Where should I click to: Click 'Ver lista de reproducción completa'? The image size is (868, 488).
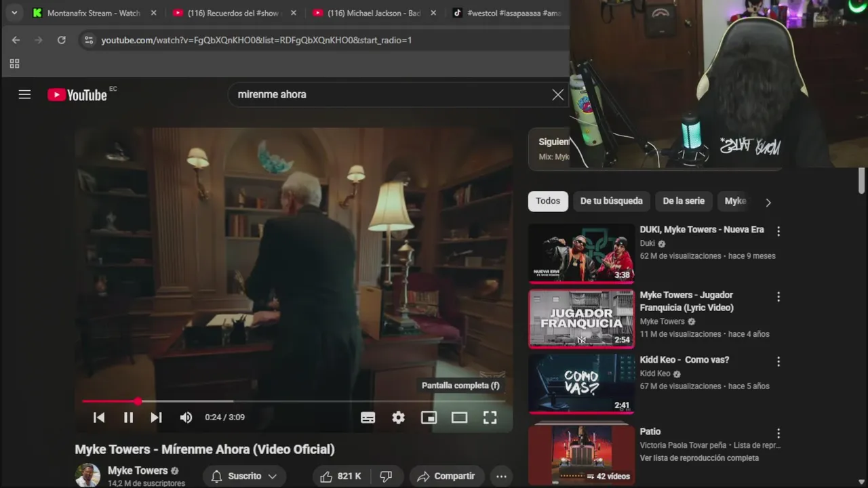click(x=699, y=458)
